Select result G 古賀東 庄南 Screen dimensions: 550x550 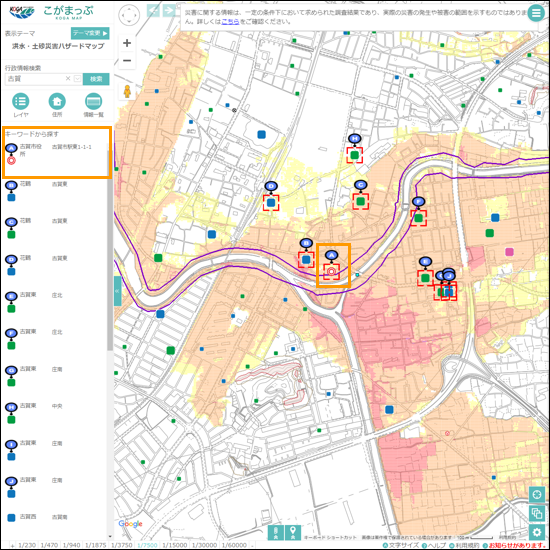(55, 376)
